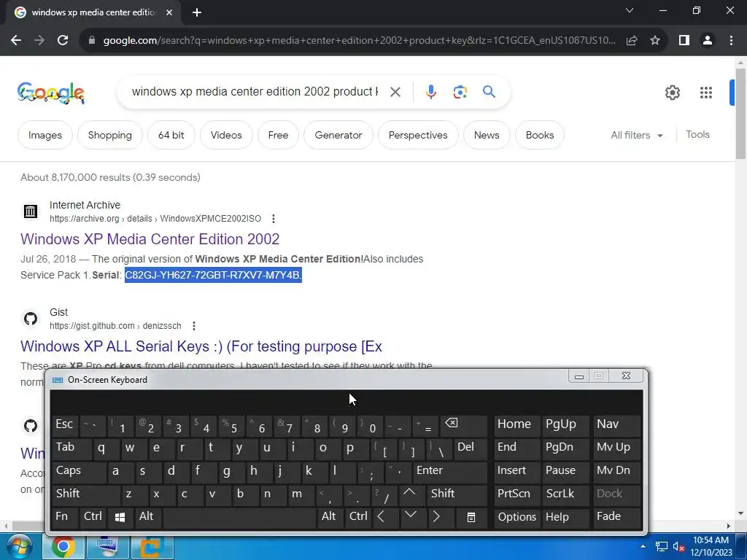Open the Chrome profile avatar
This screenshot has height=560, width=747.
708,41
